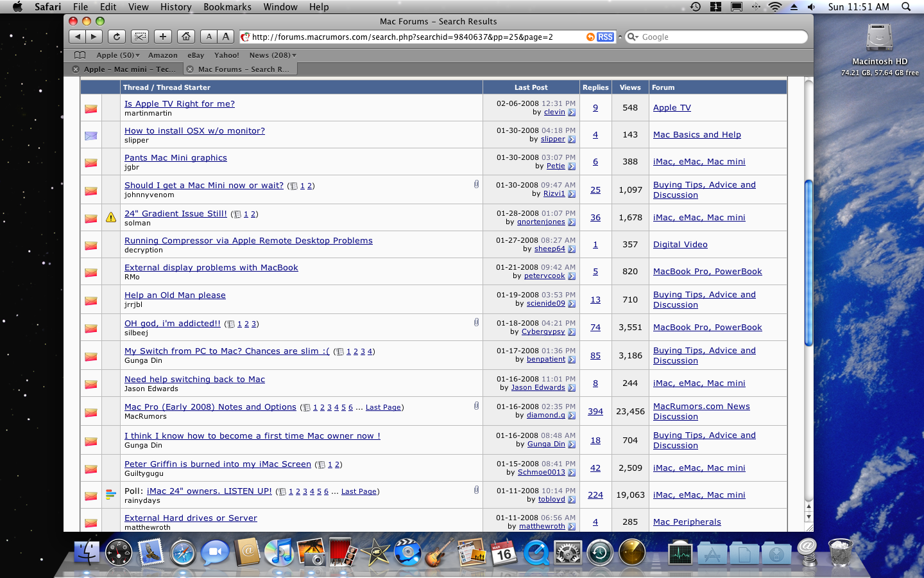The image size is (924, 578).
Task: Go to last post in 'Is Apple TV Right for me?'
Action: point(572,112)
